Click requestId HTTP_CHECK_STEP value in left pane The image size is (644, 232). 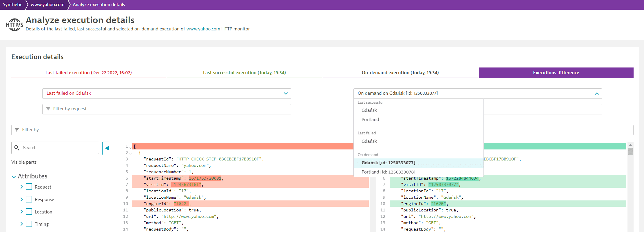click(x=219, y=159)
